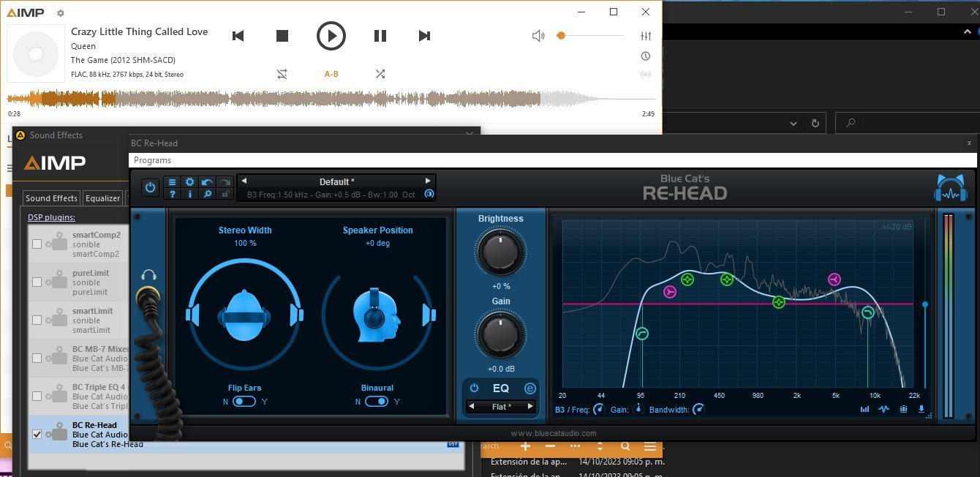Click the speaker position head graphic
980x477 pixels.
(377, 315)
